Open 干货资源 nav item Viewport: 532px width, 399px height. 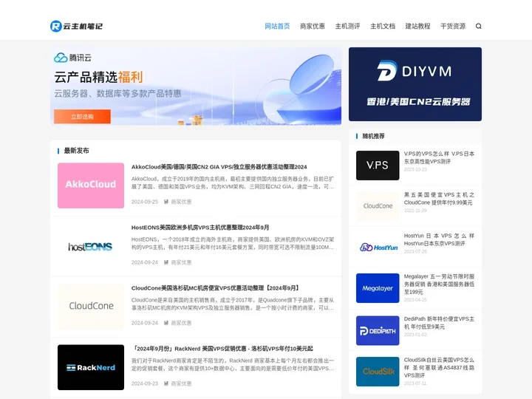click(453, 26)
